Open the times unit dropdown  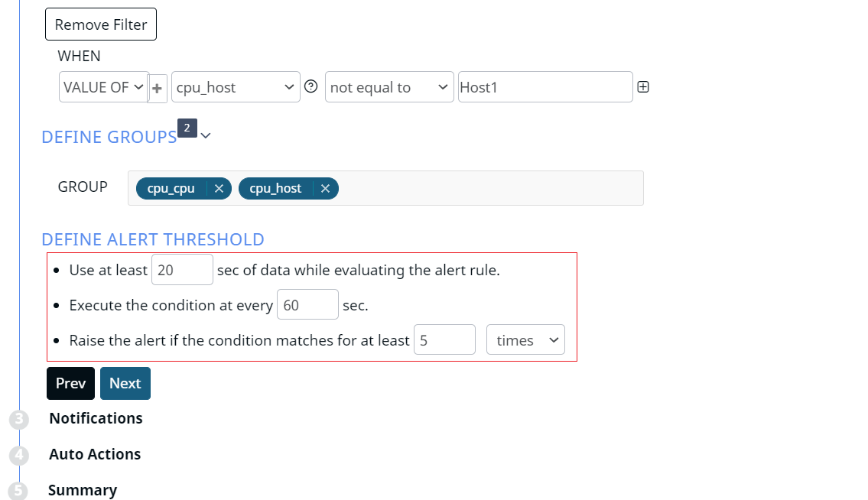pyautogui.click(x=525, y=340)
